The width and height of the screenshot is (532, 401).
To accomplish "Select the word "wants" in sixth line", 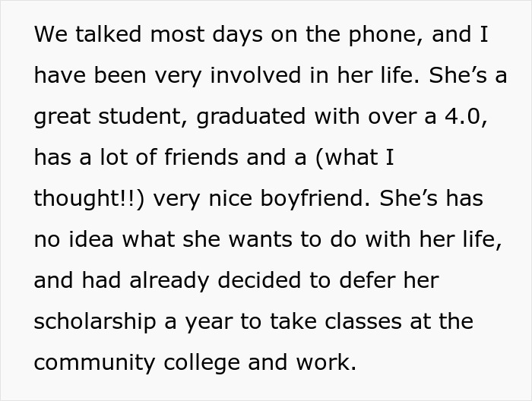I will 260,240.
